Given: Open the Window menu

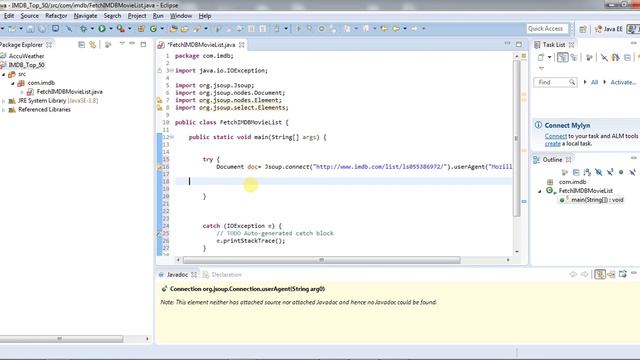Looking at the screenshot, I should [181, 16].
